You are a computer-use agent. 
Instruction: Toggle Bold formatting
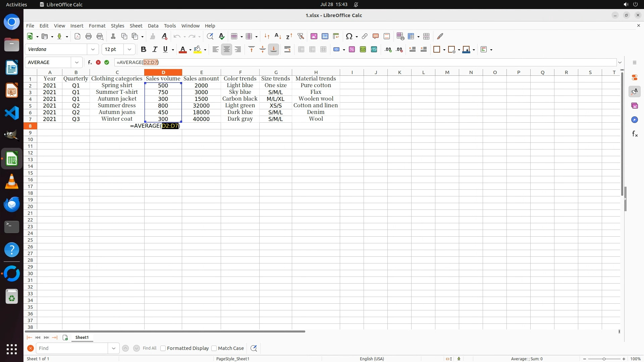(144, 50)
